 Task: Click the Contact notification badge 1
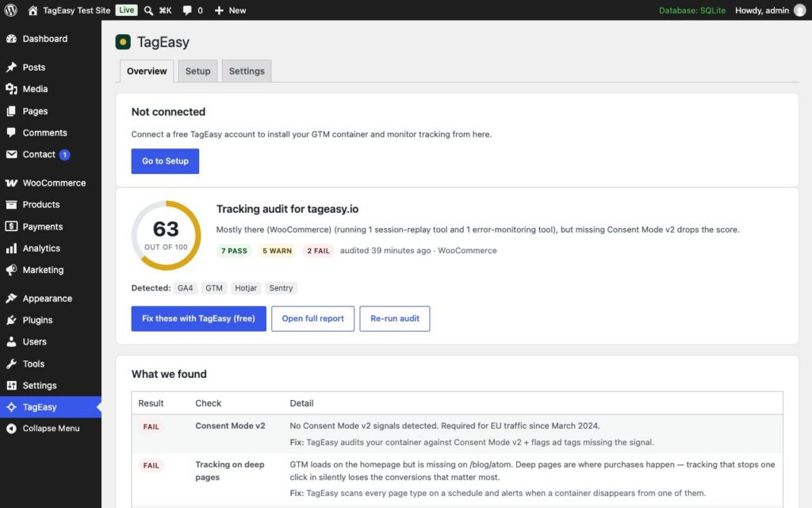65,155
